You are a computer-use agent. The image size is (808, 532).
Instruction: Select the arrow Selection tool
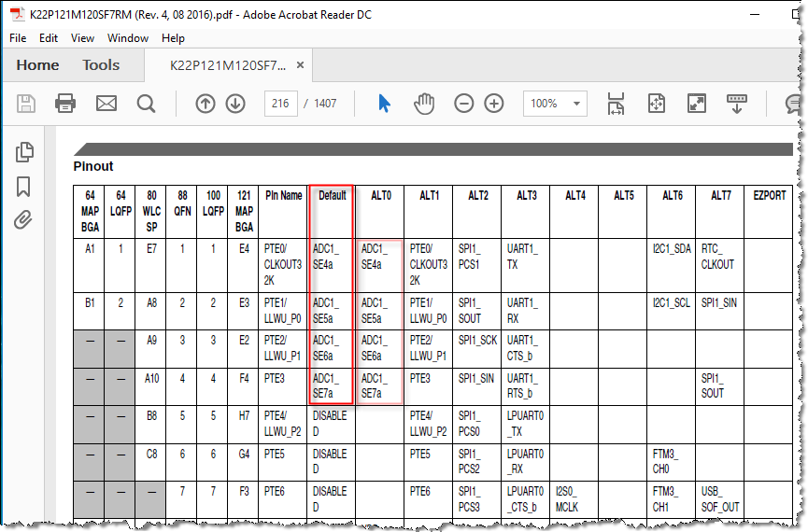384,104
